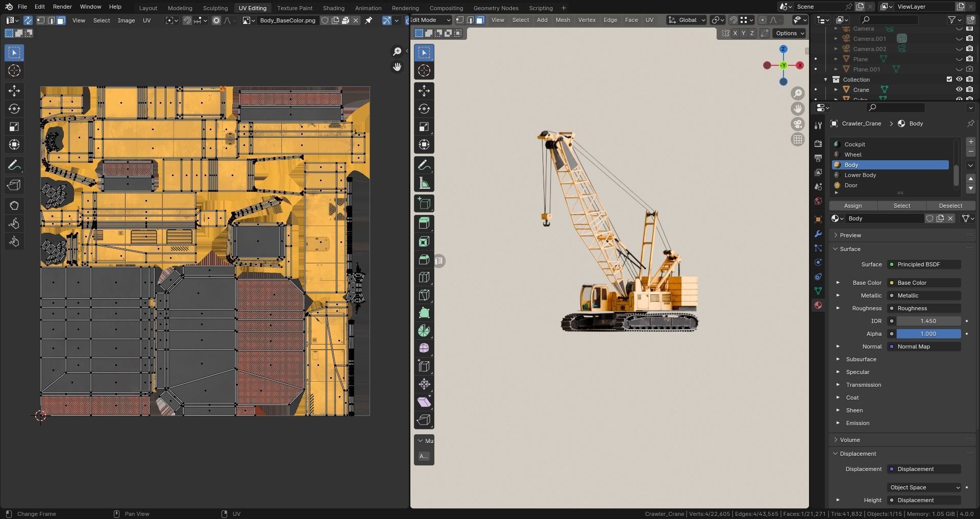Open the Material properties tab icon
Viewport: 980px width, 519px height.
[818, 305]
